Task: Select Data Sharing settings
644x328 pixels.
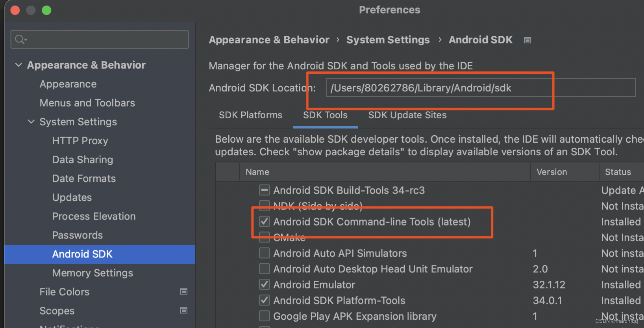Action: point(83,160)
